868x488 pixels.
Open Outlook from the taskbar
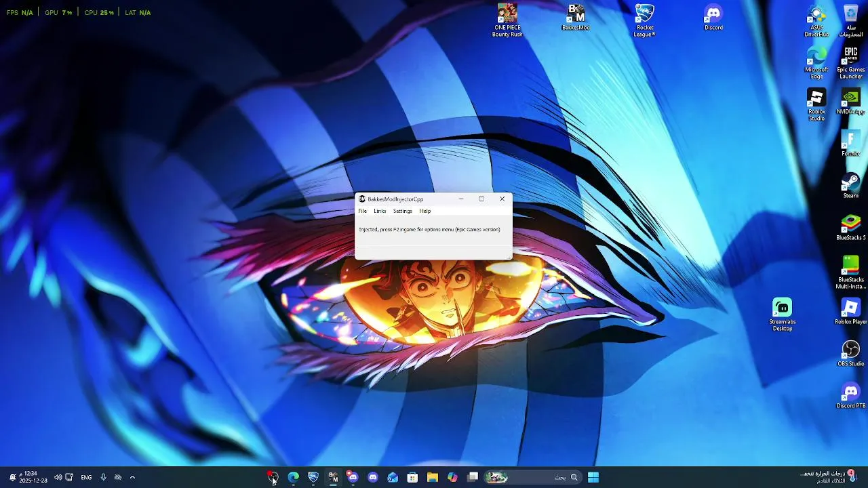pos(393,477)
